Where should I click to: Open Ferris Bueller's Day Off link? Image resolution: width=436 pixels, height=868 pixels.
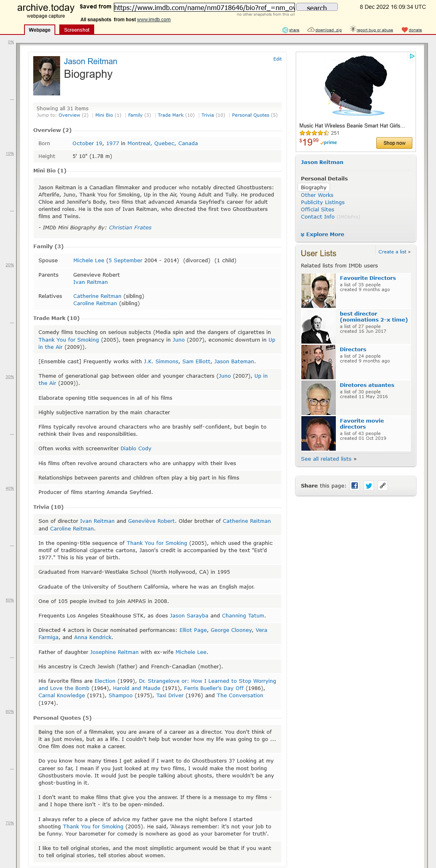coord(214,688)
